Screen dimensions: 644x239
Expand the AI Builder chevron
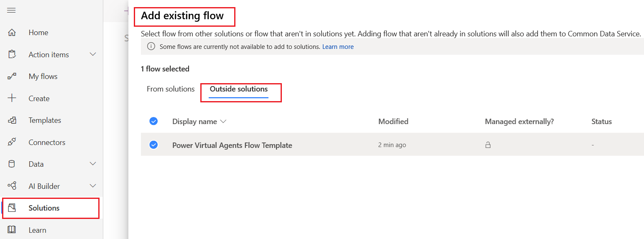pyautogui.click(x=93, y=186)
